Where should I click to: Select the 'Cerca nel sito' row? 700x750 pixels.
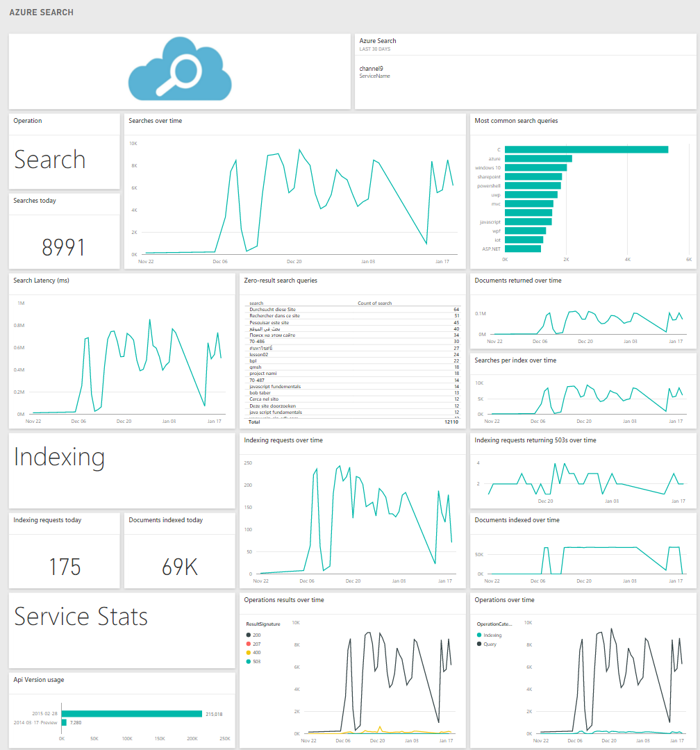pyautogui.click(x=354, y=399)
